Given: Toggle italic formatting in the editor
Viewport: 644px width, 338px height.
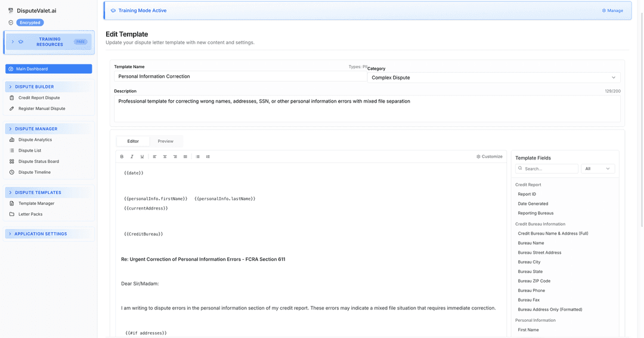Looking at the screenshot, I should click(x=132, y=156).
